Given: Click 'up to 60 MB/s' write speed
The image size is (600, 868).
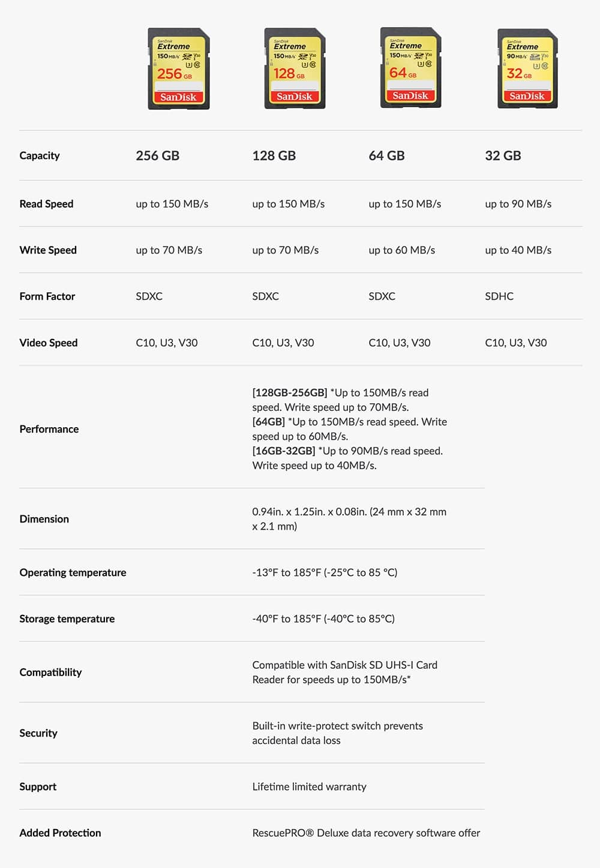Looking at the screenshot, I should click(402, 250).
